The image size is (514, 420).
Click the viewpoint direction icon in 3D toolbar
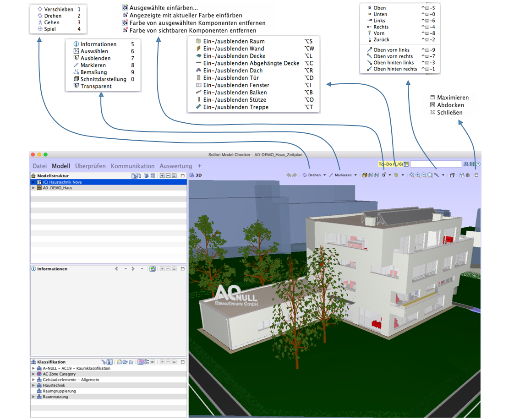(x=437, y=175)
